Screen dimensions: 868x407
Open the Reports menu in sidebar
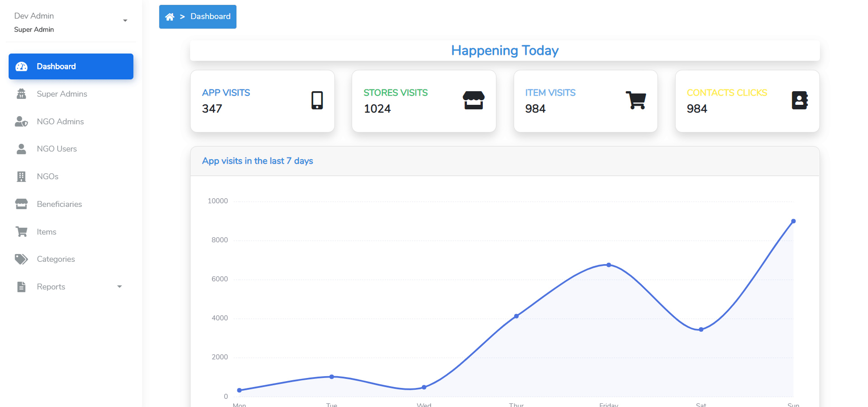[51, 287]
